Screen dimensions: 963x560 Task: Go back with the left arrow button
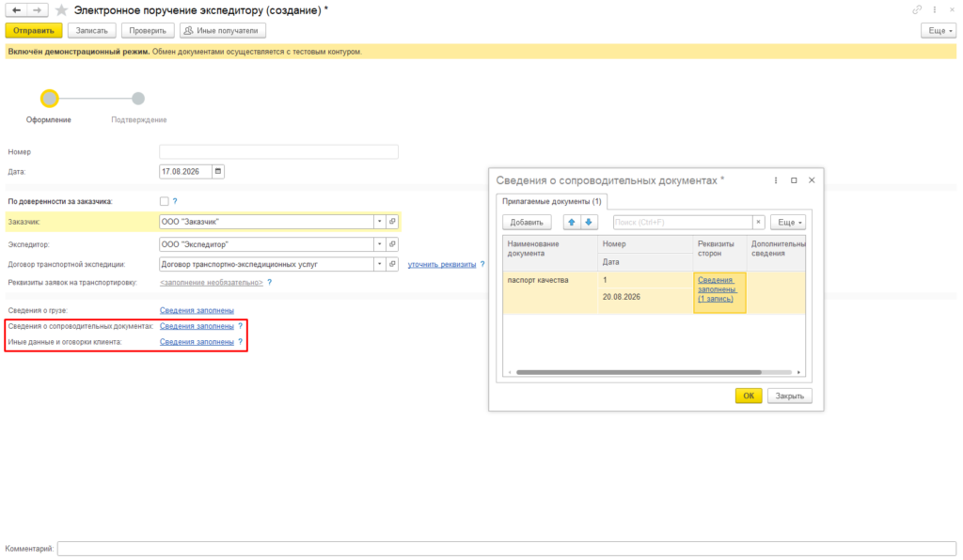(17, 10)
